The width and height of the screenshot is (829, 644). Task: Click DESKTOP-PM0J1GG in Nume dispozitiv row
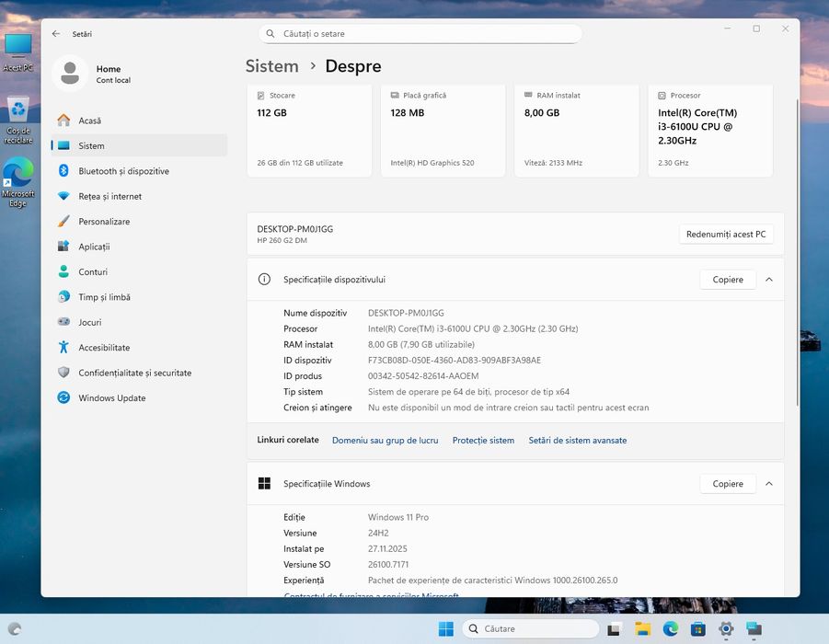(x=406, y=313)
